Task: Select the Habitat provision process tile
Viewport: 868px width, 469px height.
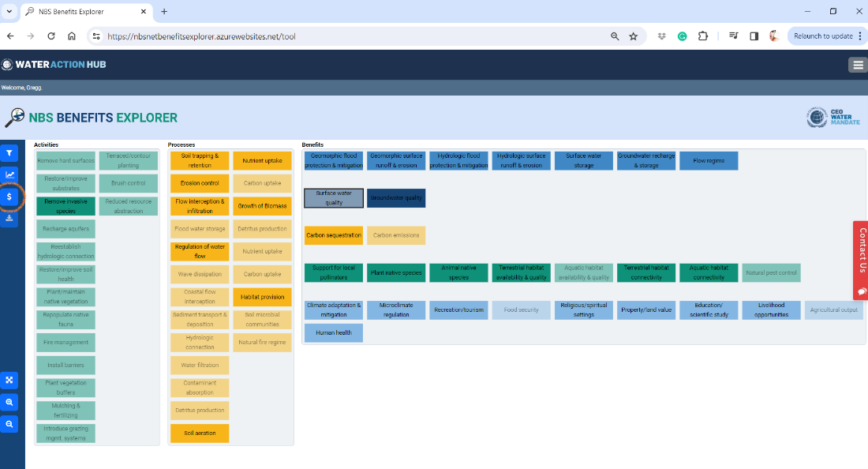Action: [x=263, y=297]
